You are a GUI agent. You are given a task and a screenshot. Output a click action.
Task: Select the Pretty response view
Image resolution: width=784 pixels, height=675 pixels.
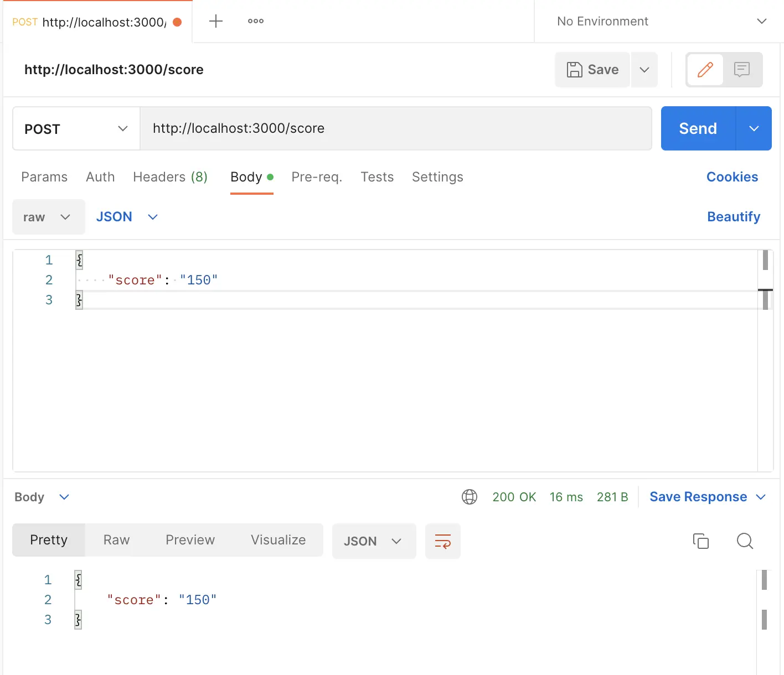(x=49, y=540)
